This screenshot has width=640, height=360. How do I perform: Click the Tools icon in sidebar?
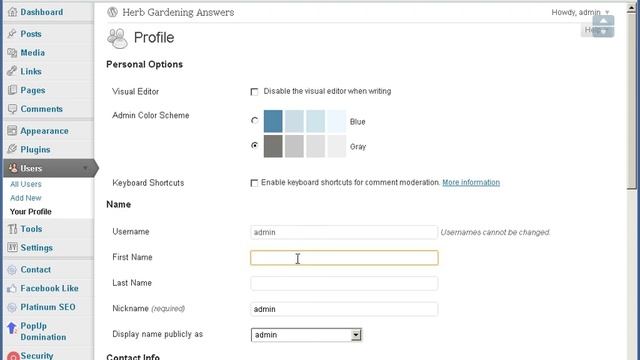coord(13,229)
